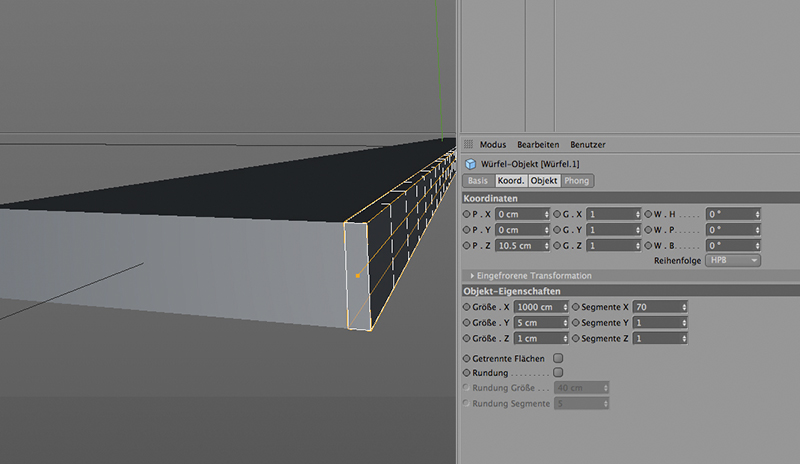800x464 pixels.
Task: Click the animation dot beside Größe . Y
Action: 466,323
